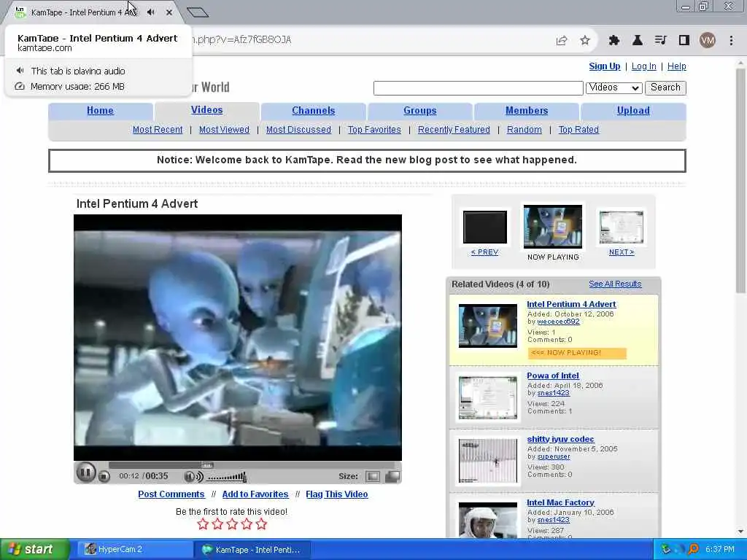The height and width of the screenshot is (560, 747).
Task: Switch to normal size video view
Action: [372, 476]
